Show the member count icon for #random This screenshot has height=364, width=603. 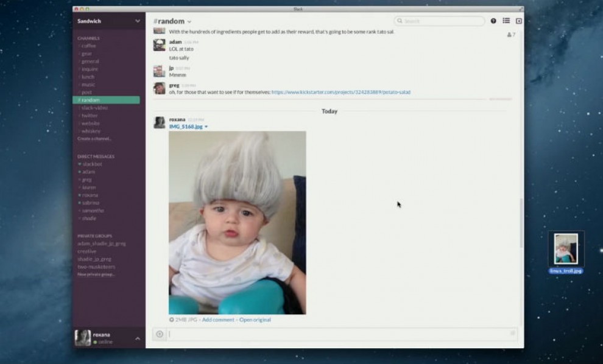click(x=511, y=35)
